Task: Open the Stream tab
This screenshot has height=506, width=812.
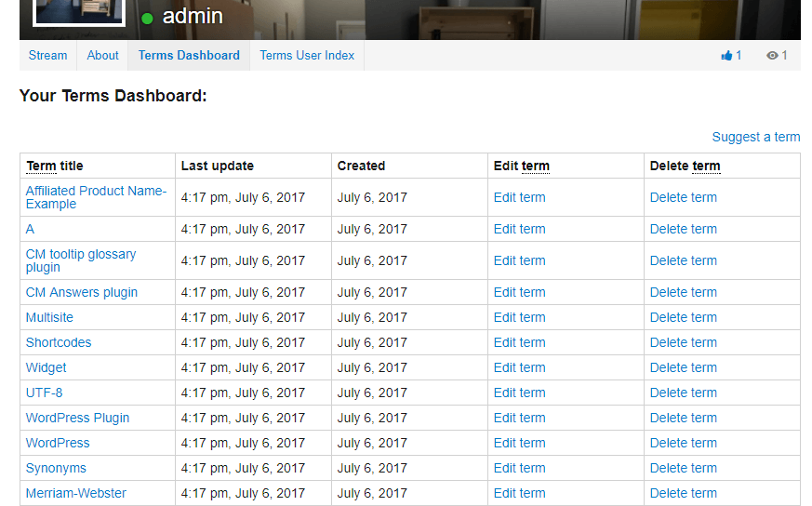Action: coord(47,56)
